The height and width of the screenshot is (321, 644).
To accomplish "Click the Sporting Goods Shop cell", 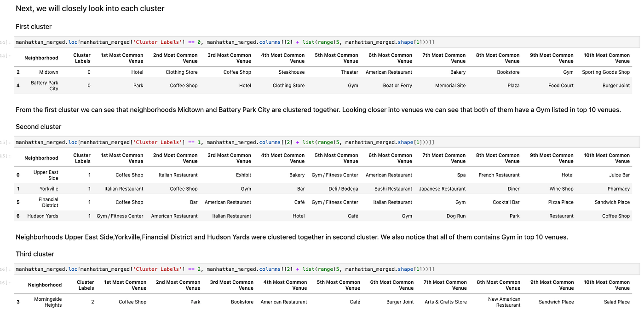I will [606, 72].
